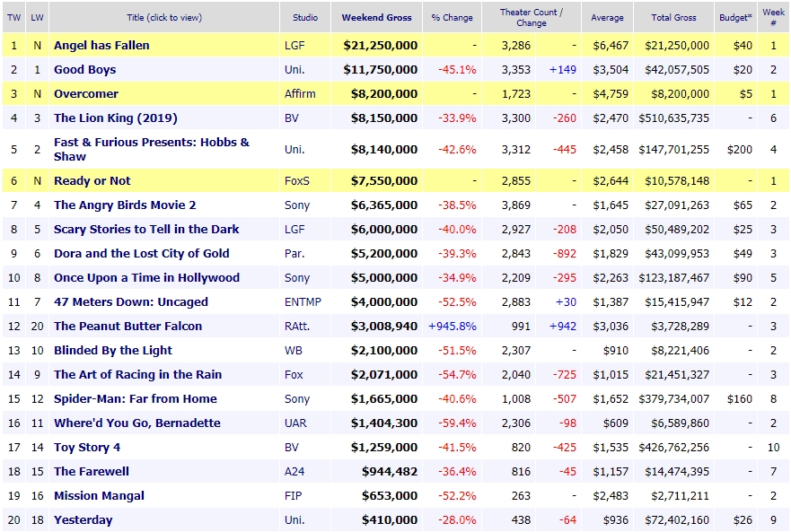Sort by the Average column header

[x=607, y=18]
